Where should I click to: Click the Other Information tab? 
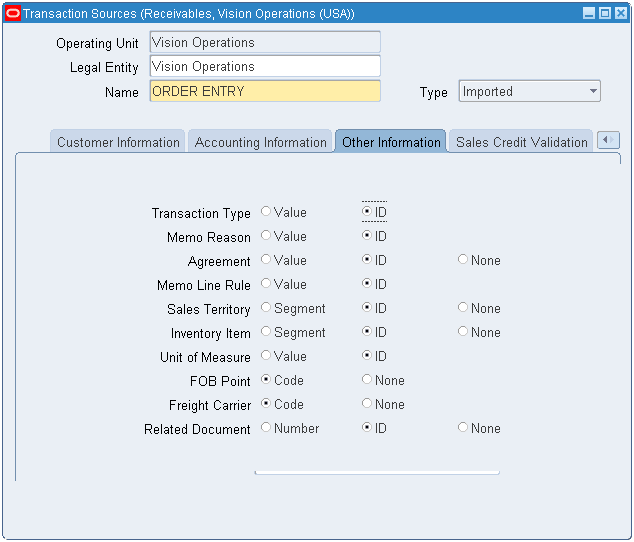coord(391,142)
